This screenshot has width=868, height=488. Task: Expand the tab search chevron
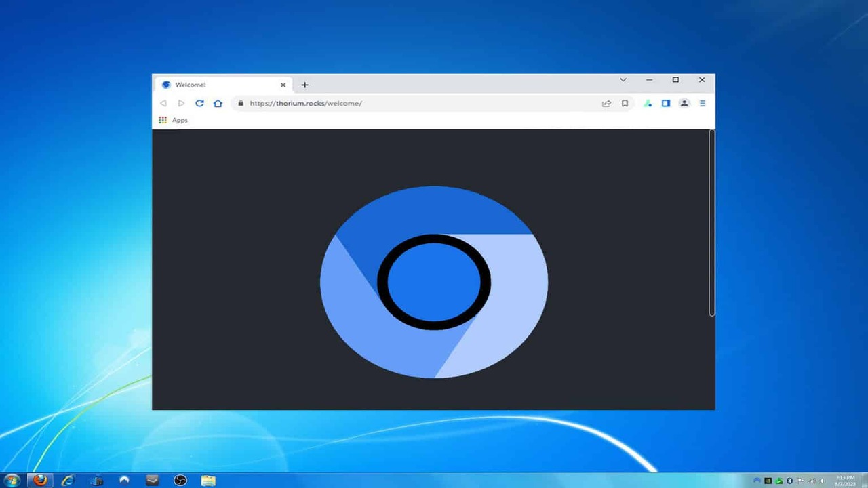click(623, 80)
